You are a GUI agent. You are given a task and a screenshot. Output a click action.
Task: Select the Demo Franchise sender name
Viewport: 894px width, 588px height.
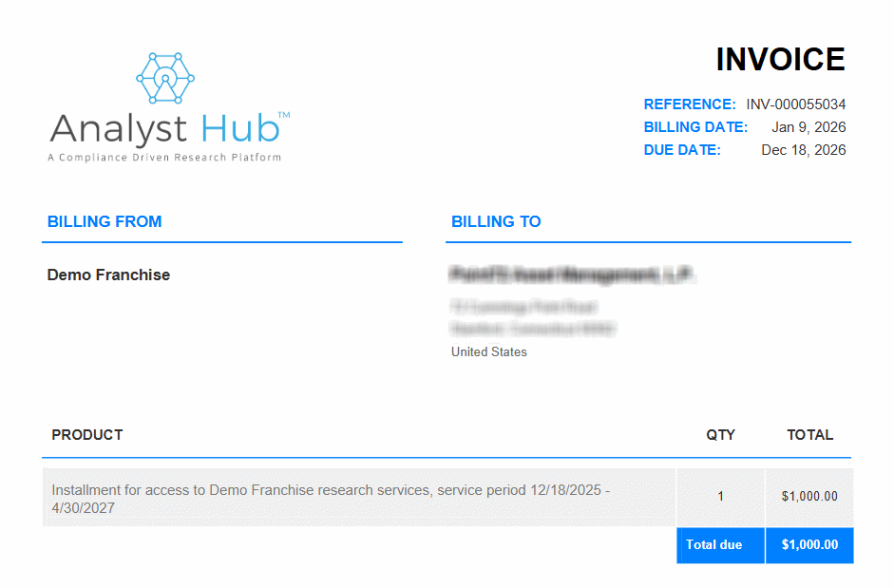tap(108, 275)
